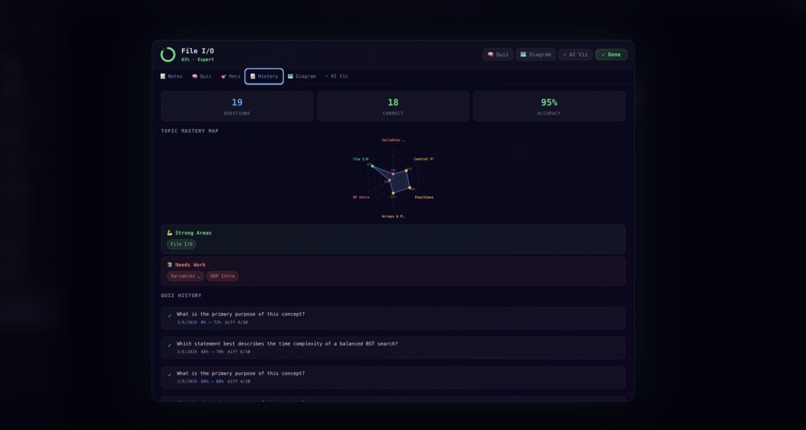The width and height of the screenshot is (806, 430).
Task: Click the green File I/O radar point
Action: [x=373, y=166]
